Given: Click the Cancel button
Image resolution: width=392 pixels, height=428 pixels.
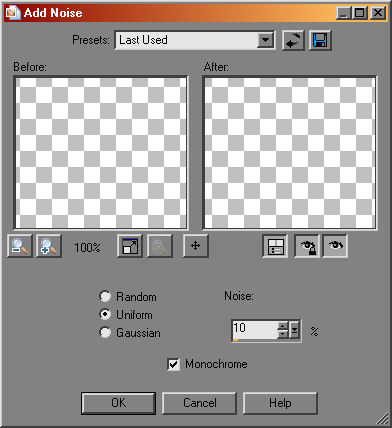Looking at the screenshot, I should 199,403.
